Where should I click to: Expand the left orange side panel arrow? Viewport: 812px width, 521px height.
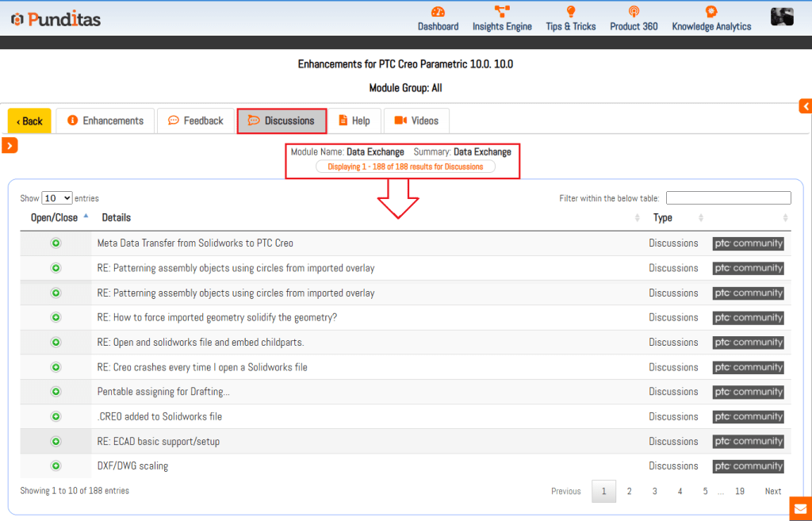pyautogui.click(x=10, y=145)
